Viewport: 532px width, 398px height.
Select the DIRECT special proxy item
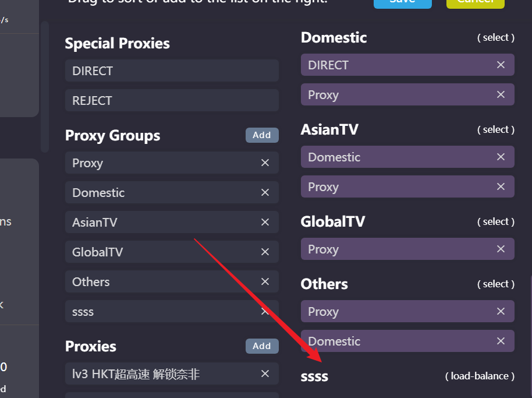click(172, 71)
